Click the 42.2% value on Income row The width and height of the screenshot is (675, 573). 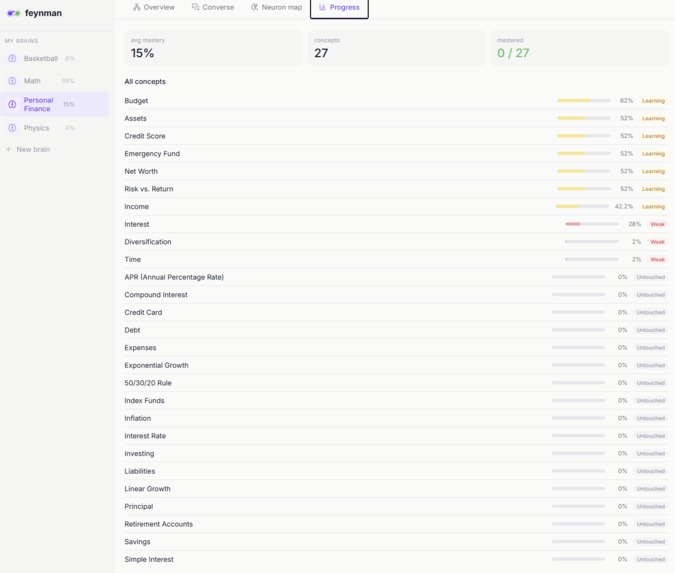click(x=624, y=206)
